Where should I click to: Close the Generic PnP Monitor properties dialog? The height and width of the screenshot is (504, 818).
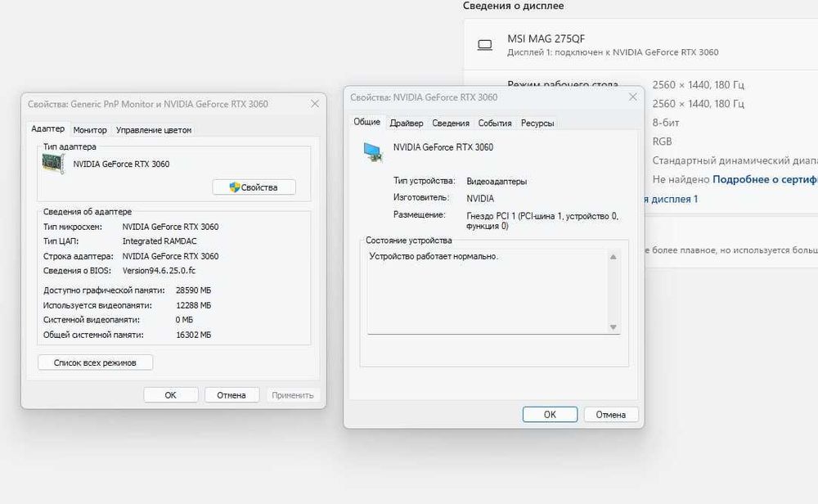(x=315, y=104)
